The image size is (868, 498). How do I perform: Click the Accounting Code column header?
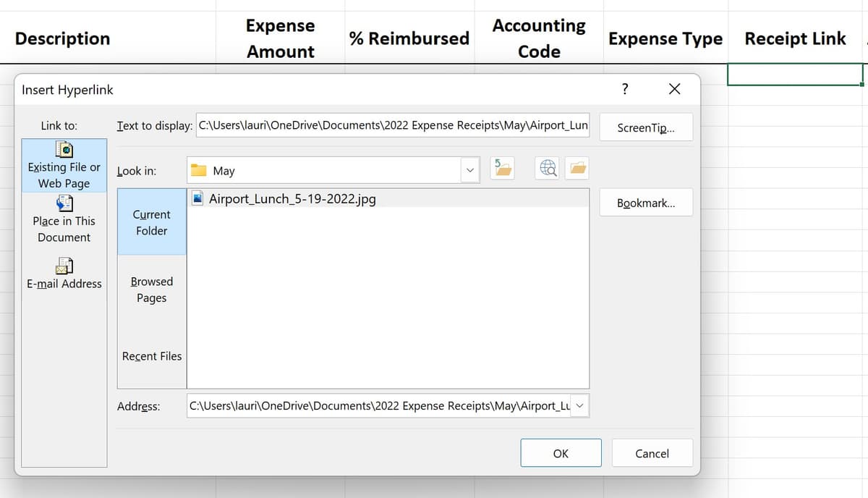(x=539, y=38)
